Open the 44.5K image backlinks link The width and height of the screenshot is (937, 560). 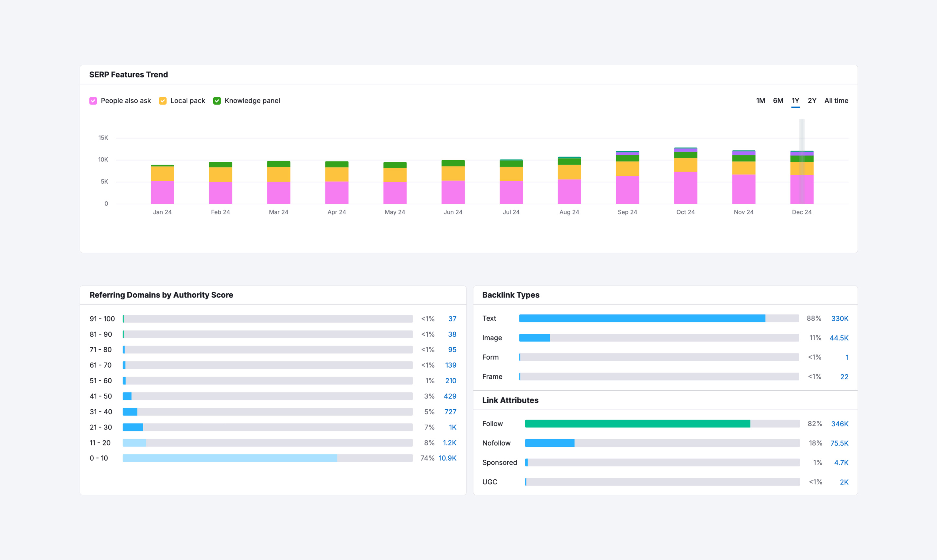pyautogui.click(x=839, y=338)
